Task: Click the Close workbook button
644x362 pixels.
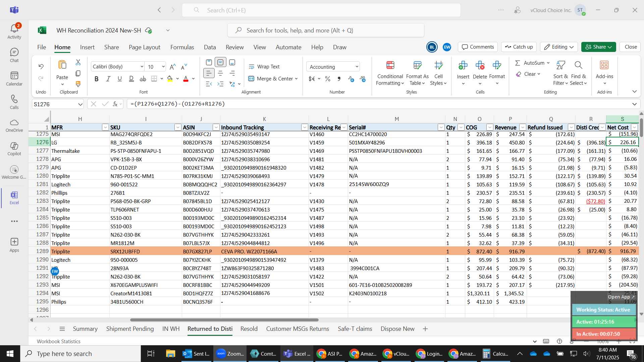Action: click(631, 47)
